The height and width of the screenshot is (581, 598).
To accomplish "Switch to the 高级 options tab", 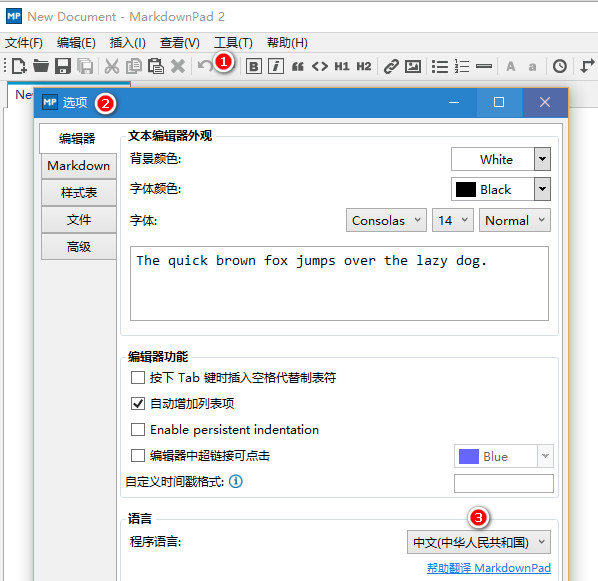I will pos(79,247).
